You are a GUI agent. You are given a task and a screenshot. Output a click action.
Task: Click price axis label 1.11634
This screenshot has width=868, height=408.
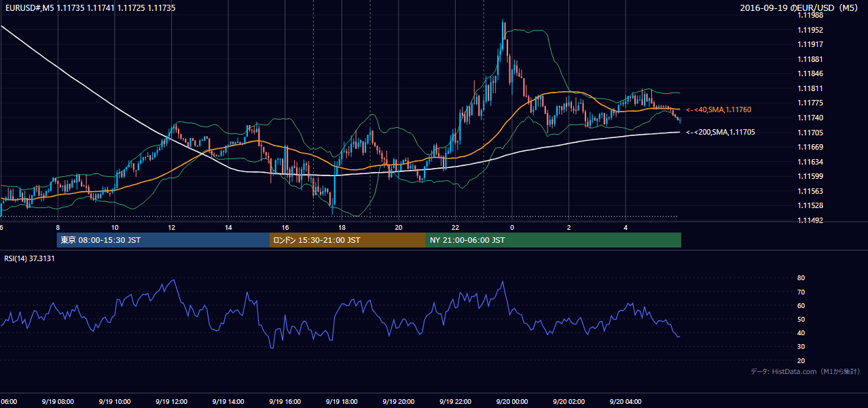coord(810,162)
